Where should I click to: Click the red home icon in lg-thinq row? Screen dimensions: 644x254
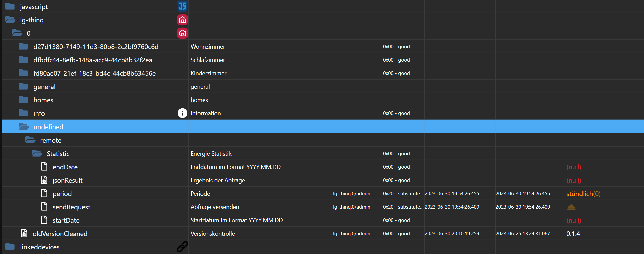click(182, 20)
